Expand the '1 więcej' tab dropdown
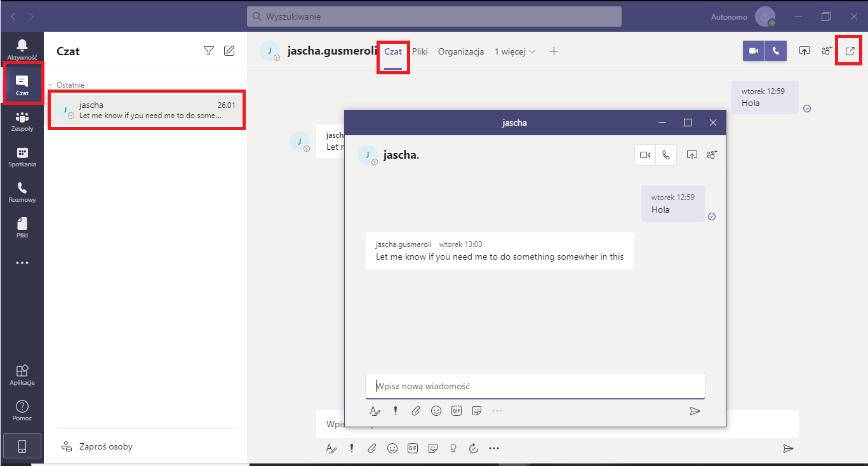This screenshot has height=466, width=868. pos(515,51)
